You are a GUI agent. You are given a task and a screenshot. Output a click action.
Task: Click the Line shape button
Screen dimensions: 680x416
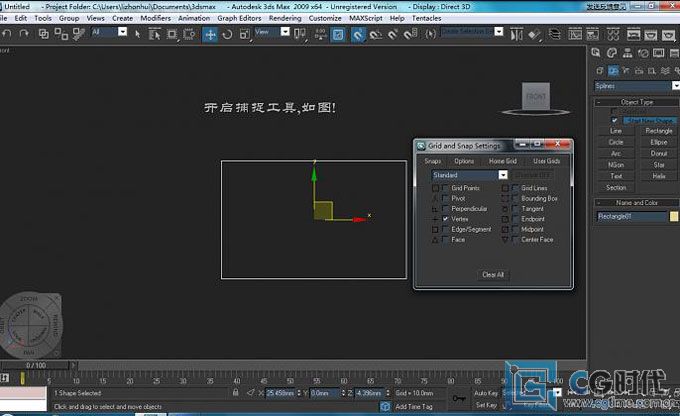616,131
